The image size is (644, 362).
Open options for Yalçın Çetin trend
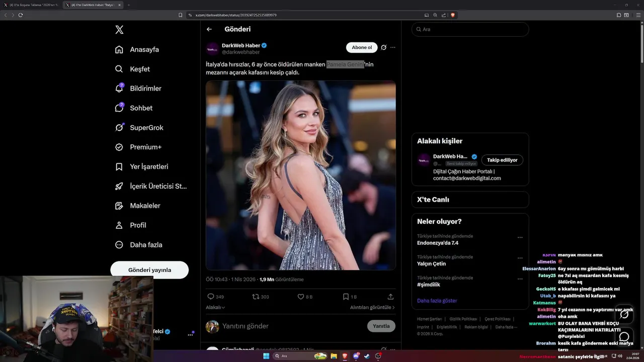click(x=520, y=258)
